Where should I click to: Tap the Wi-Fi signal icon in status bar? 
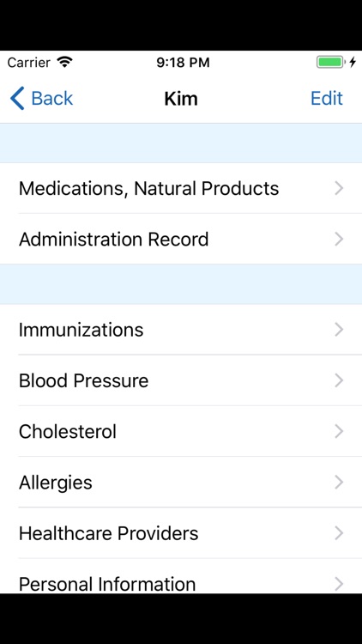click(x=65, y=62)
